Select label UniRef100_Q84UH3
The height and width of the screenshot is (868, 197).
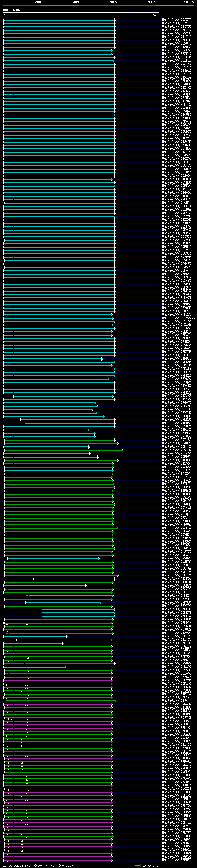[x=177, y=84]
